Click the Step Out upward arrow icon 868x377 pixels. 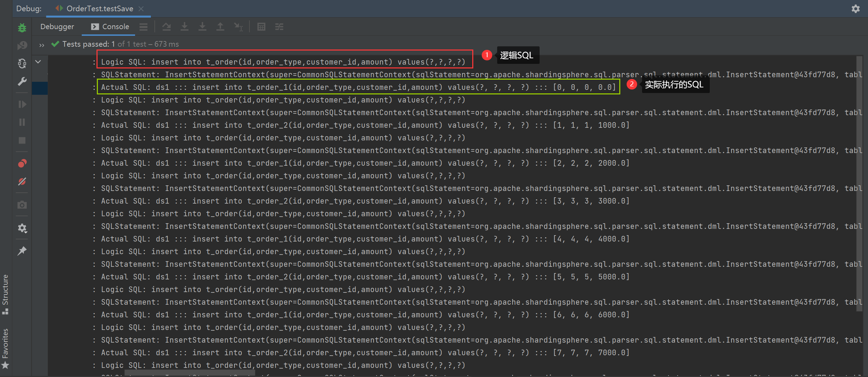[220, 27]
